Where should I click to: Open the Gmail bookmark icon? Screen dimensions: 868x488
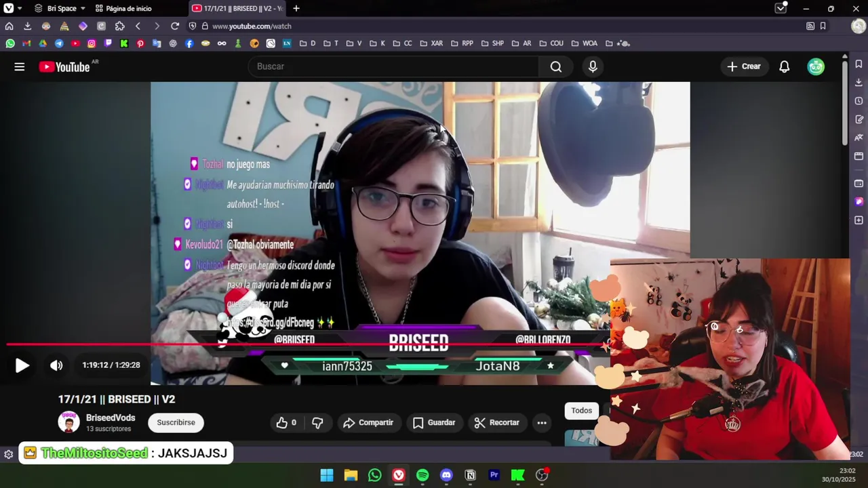(x=26, y=43)
